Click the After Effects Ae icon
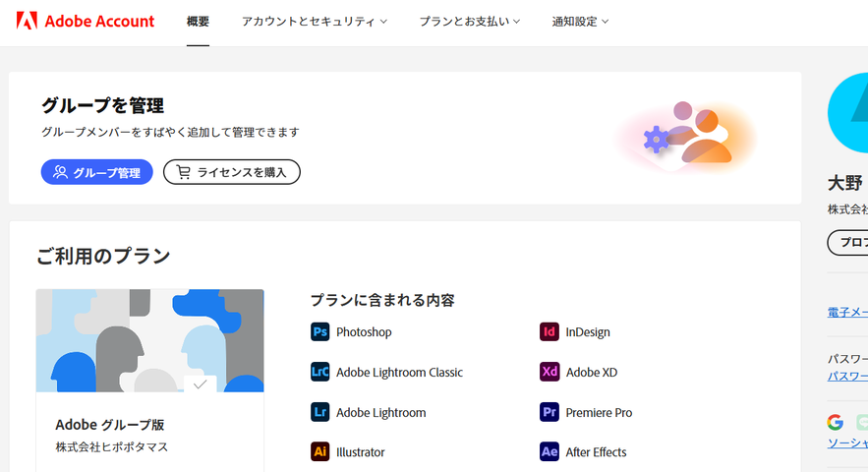Screen dimensions: 868x472 (x=550, y=451)
